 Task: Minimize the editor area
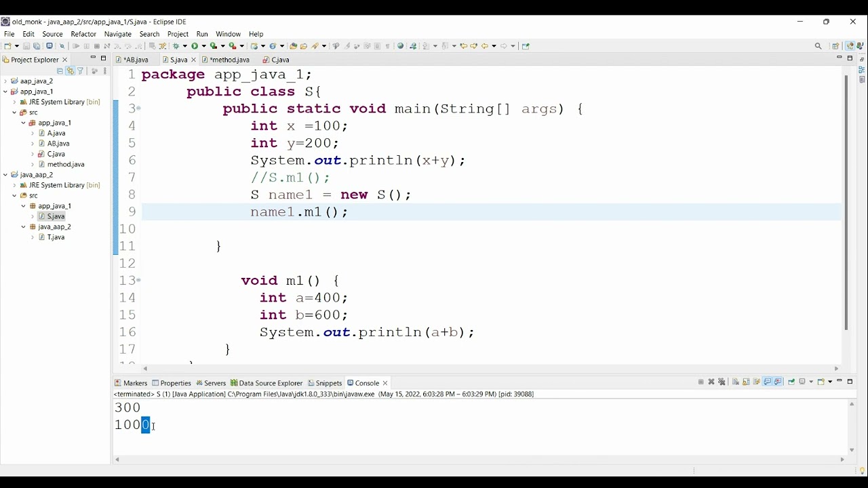(840, 58)
